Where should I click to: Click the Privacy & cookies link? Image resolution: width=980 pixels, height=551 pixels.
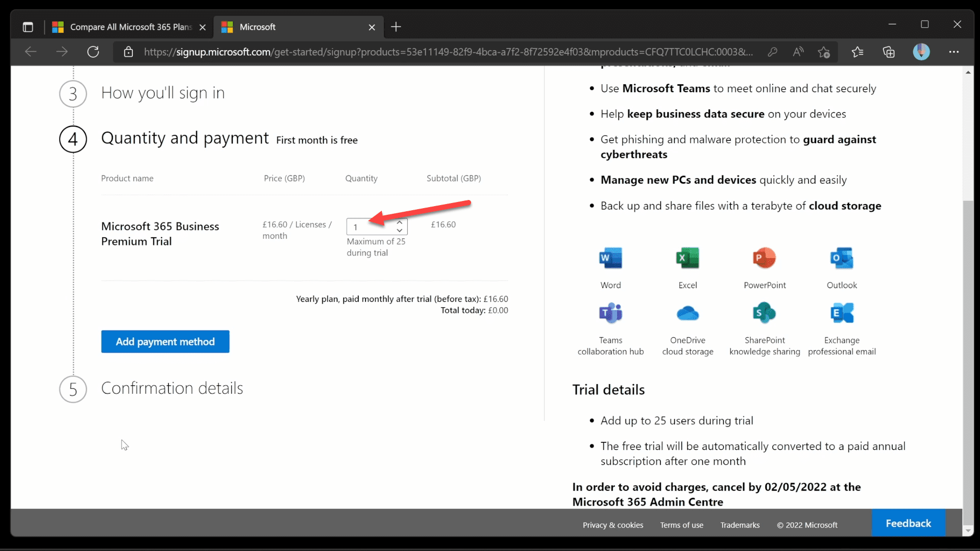click(613, 525)
